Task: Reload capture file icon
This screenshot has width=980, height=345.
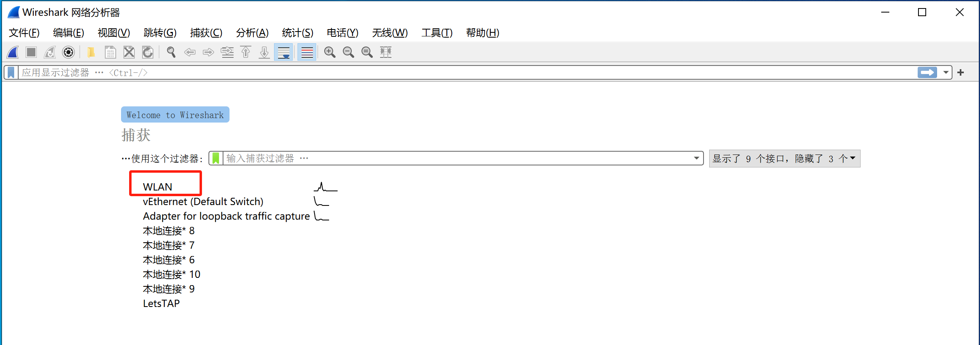Action: tap(148, 52)
